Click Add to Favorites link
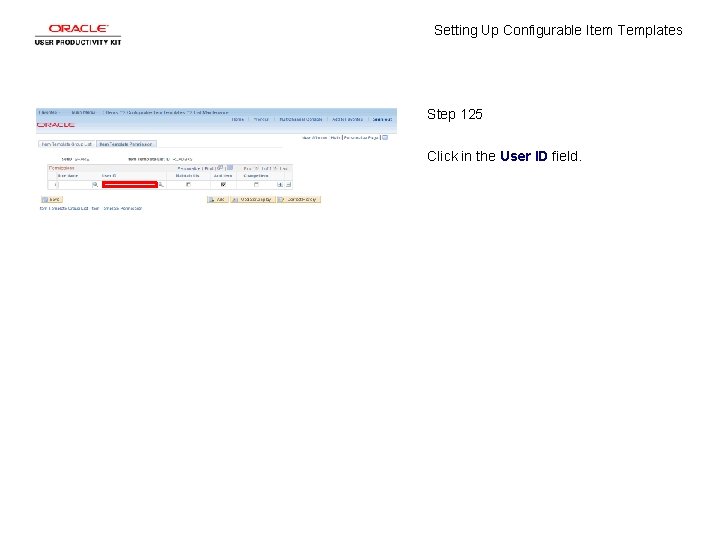The width and height of the screenshot is (720, 540). click(x=347, y=119)
